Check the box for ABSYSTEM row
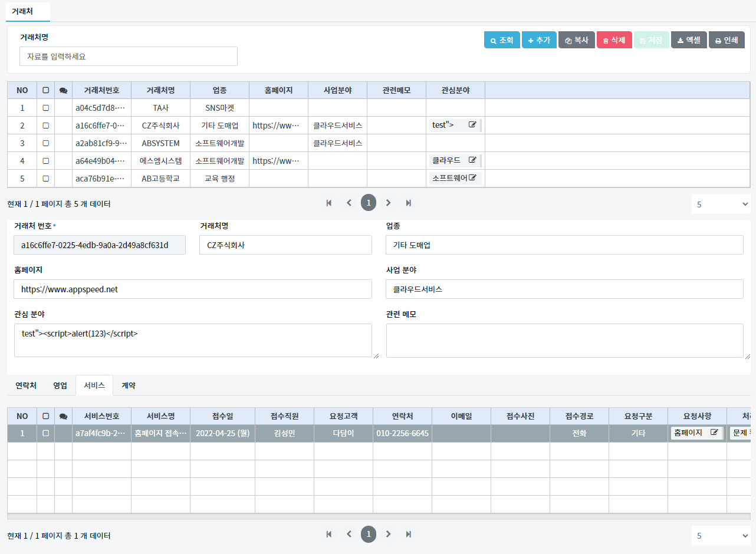 (45, 143)
